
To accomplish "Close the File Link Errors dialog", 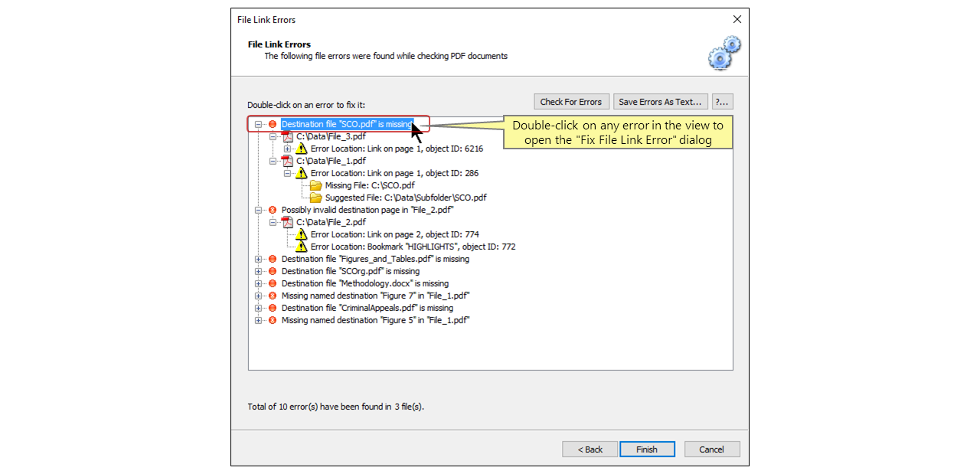I will [x=737, y=19].
